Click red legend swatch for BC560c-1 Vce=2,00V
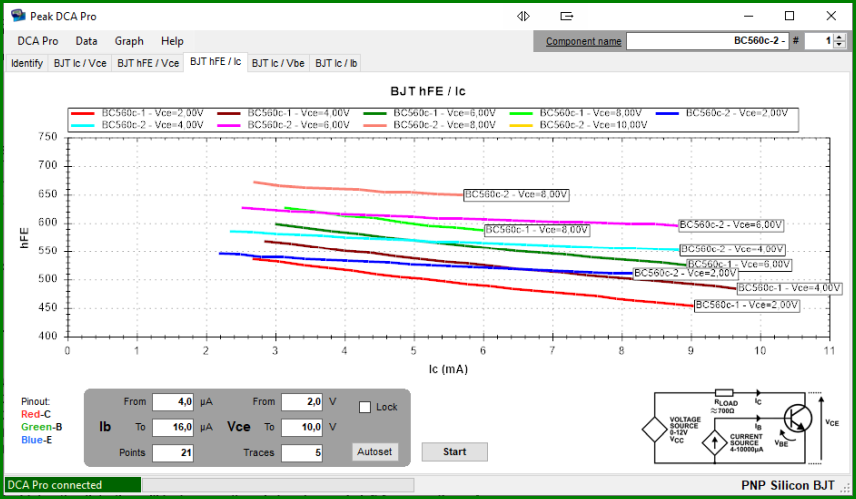The width and height of the screenshot is (856, 499). tap(82, 113)
